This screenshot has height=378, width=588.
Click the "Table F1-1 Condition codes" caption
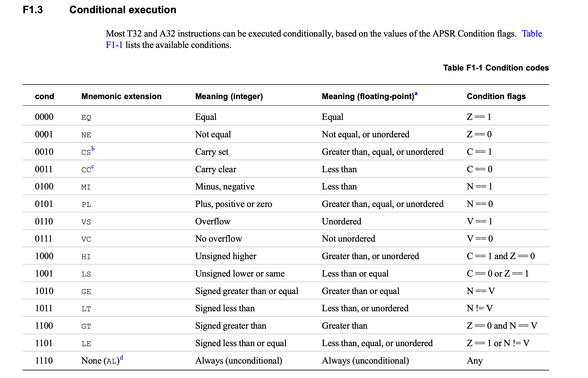(496, 68)
